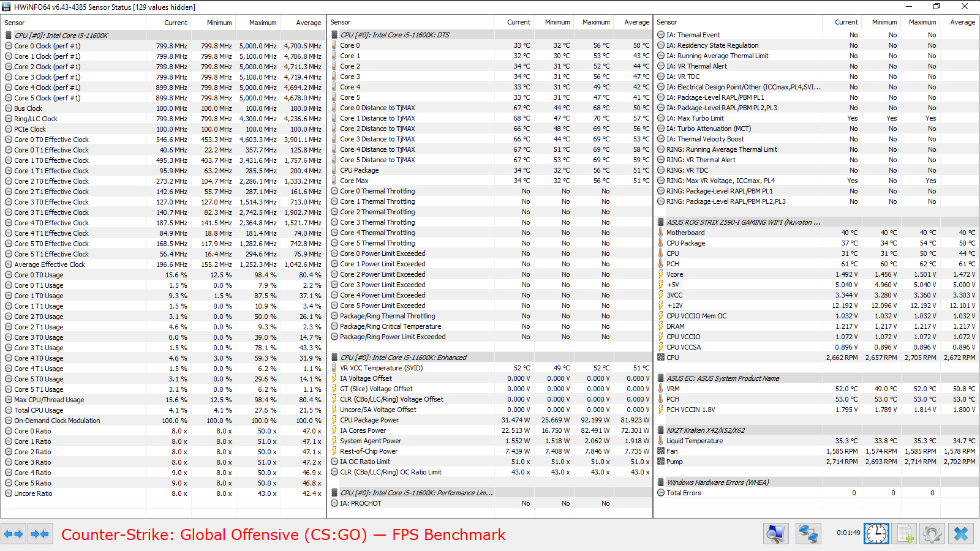Open the monitor with magnifier icon
The width and height of the screenshot is (980, 551).
click(x=775, y=534)
